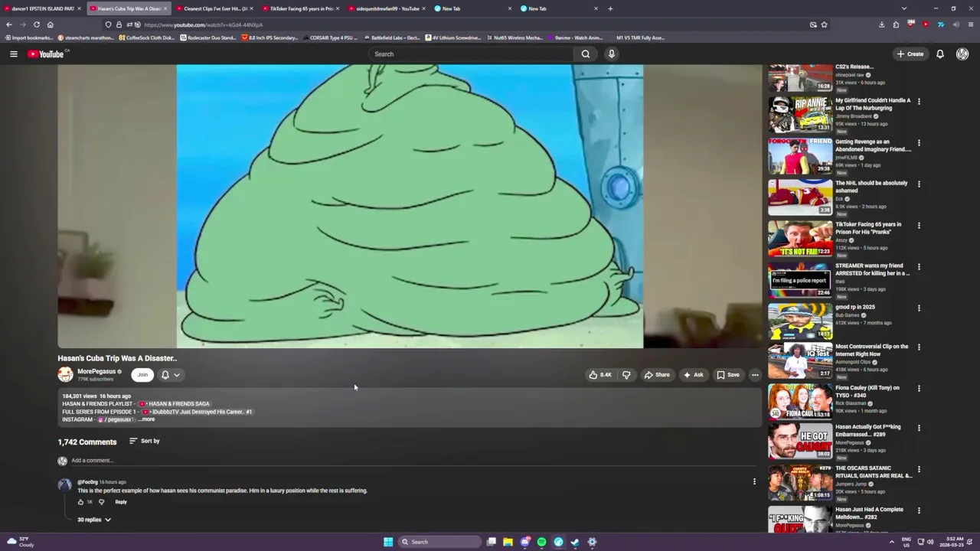Open the comment Sort by dropdown

145,441
